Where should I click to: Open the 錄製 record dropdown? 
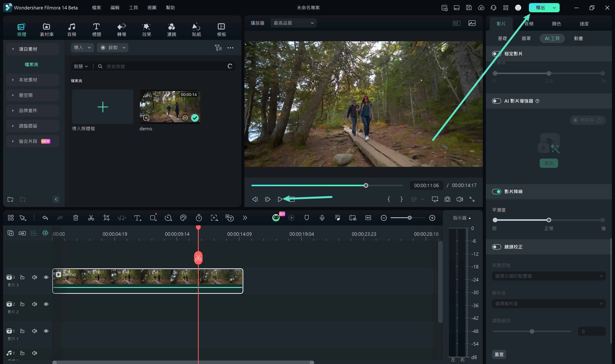(112, 48)
